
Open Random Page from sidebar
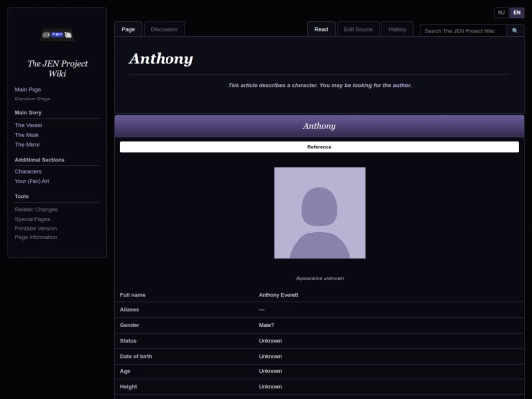point(33,99)
